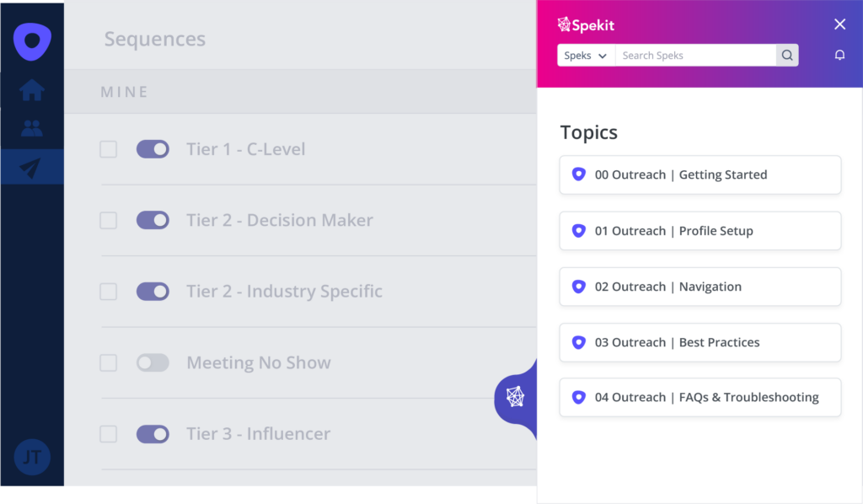Click the Spekit floating widget tab
The height and width of the screenshot is (504, 863).
(515, 396)
